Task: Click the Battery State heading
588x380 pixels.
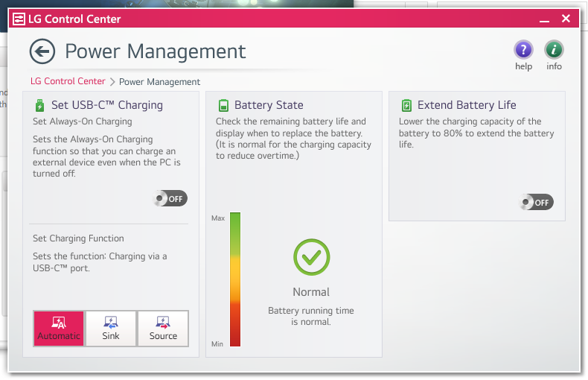Action: (269, 105)
